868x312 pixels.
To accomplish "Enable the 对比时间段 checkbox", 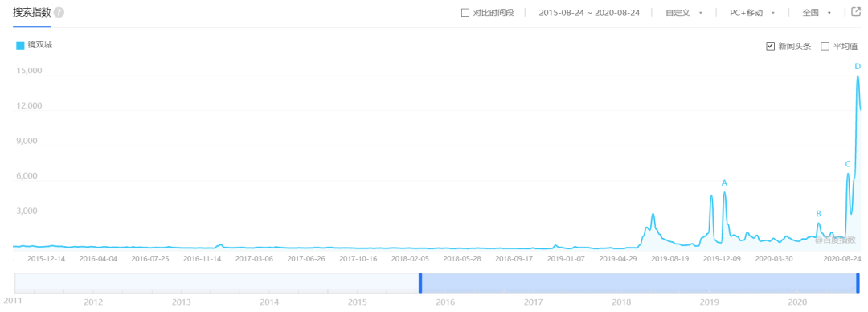I will pyautogui.click(x=465, y=13).
